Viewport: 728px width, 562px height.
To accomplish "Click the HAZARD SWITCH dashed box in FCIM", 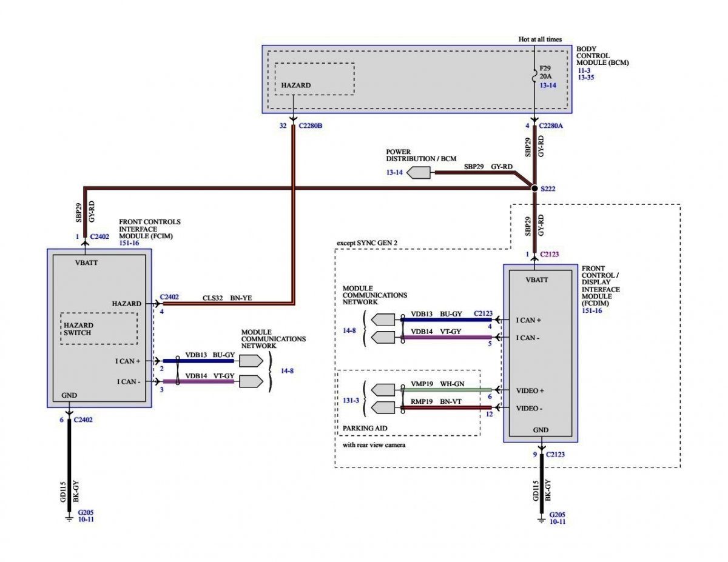I will pyautogui.click(x=99, y=329).
